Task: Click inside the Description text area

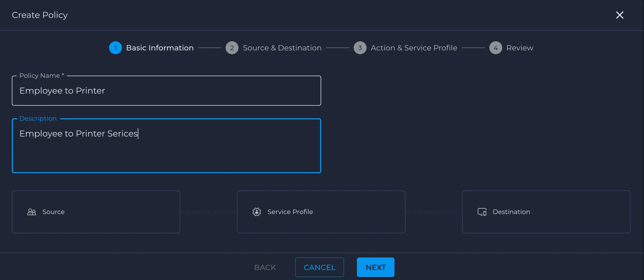Action: click(167, 146)
